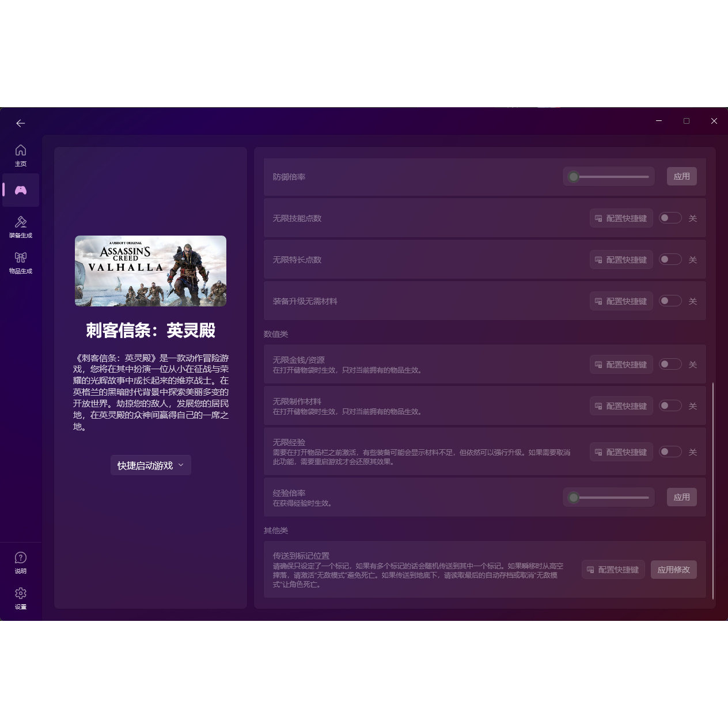Configure hotkey for 无限技能点数
The image size is (728, 728).
pyautogui.click(x=621, y=218)
